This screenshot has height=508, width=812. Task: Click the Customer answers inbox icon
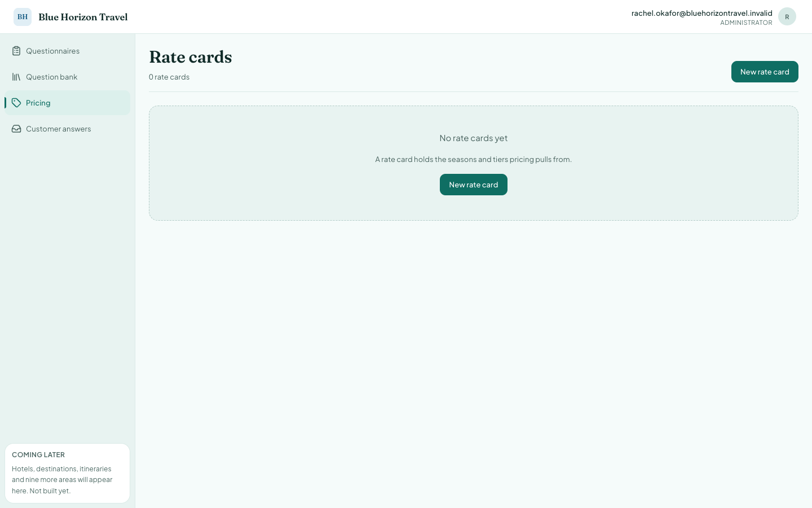click(16, 129)
